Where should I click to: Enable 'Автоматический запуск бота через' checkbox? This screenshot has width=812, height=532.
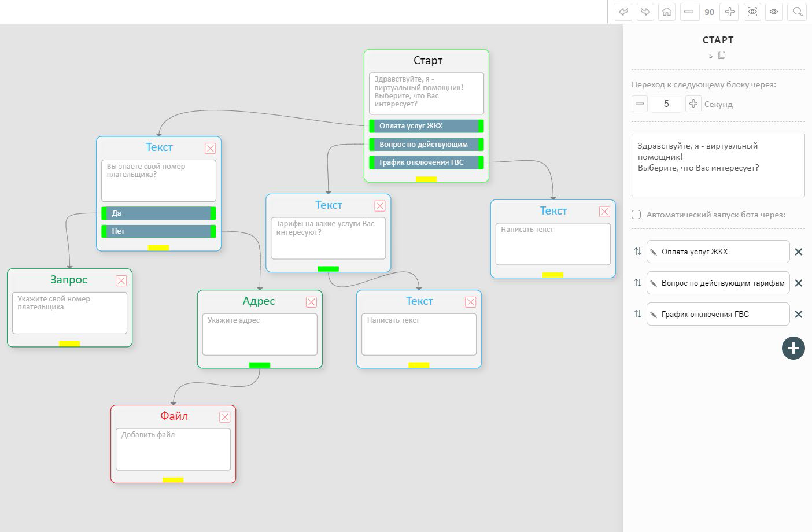636,215
